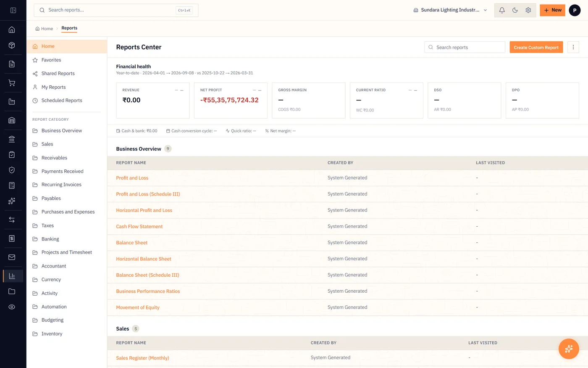The height and width of the screenshot is (368, 588).
Task: Expand the Sundara Lighting organization dropdown
Action: click(x=450, y=10)
